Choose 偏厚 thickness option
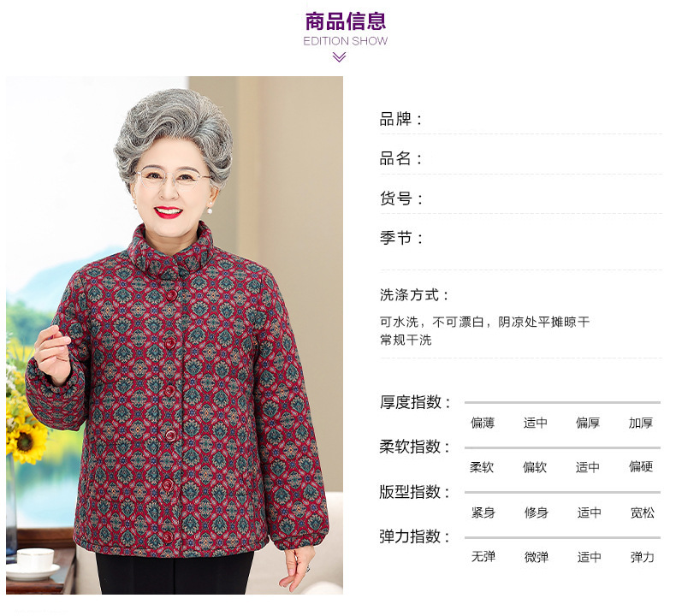This screenshot has height=616, width=676. (588, 423)
